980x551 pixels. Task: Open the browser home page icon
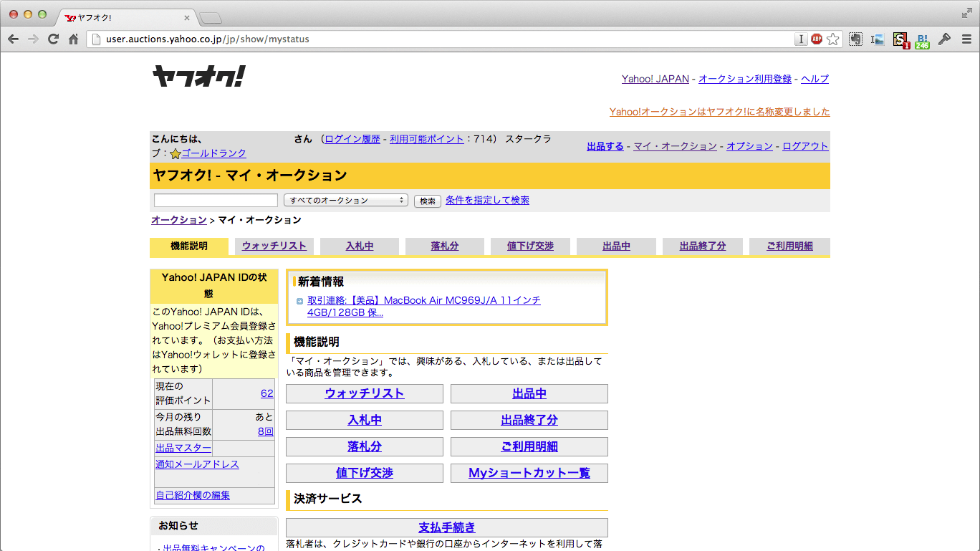click(x=73, y=39)
